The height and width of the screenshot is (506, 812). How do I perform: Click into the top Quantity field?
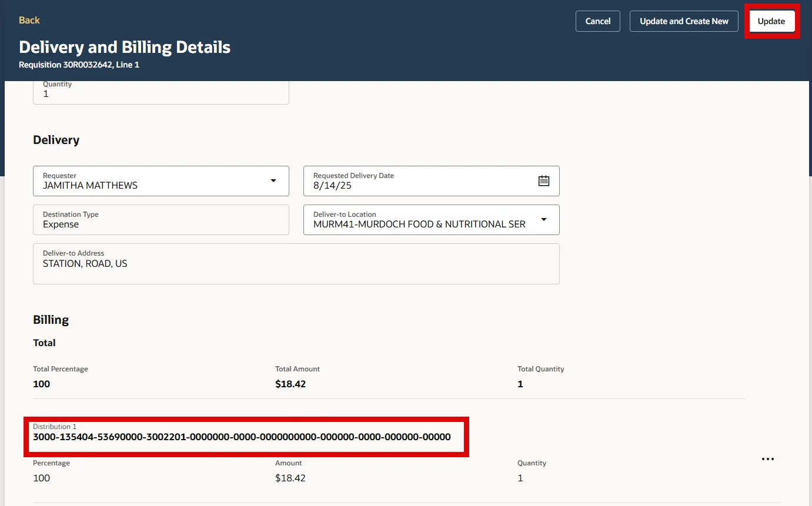click(x=161, y=93)
